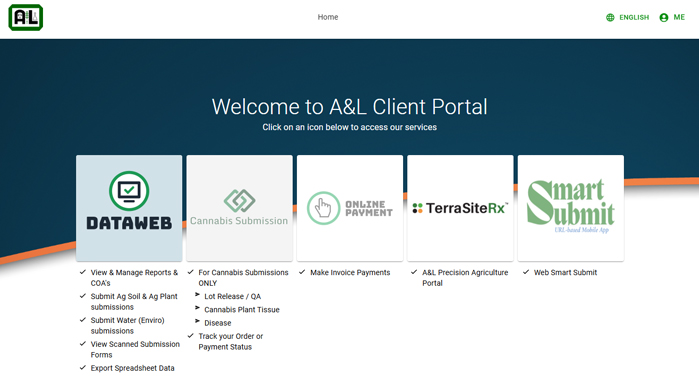The height and width of the screenshot is (381, 699).
Task: Click checkmark beside 'Submit Water (Enviro)'
Action: click(x=82, y=320)
